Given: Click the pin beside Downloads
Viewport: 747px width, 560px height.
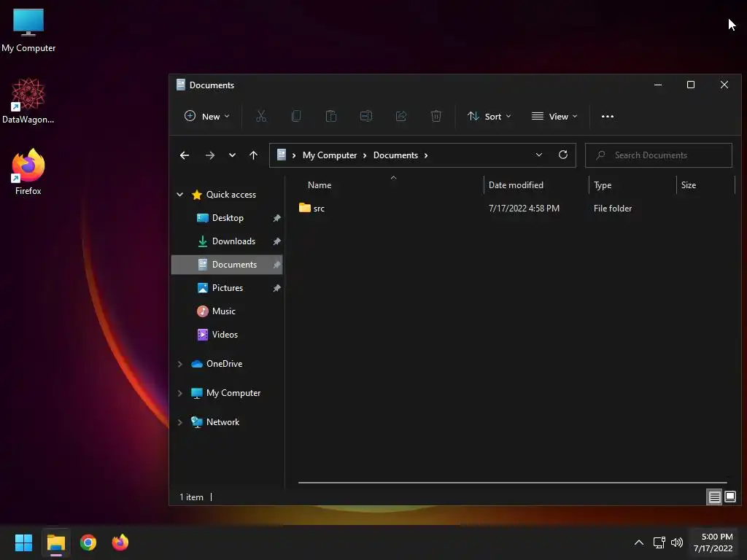Looking at the screenshot, I should coord(276,241).
